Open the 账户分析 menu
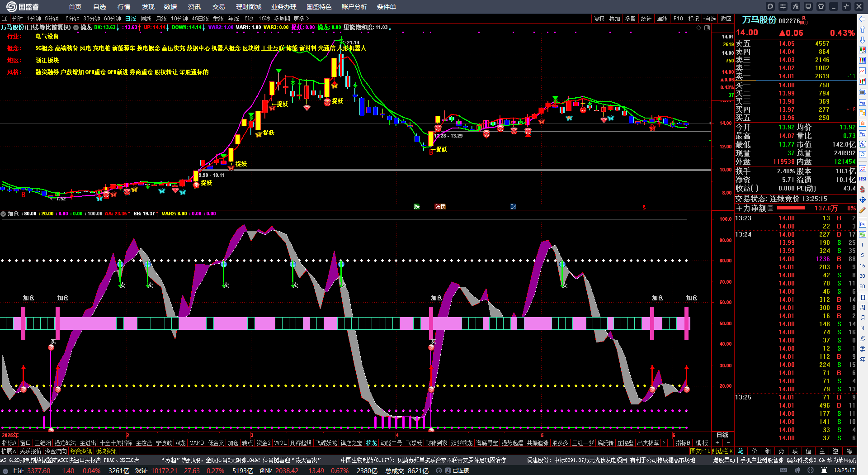 [354, 7]
